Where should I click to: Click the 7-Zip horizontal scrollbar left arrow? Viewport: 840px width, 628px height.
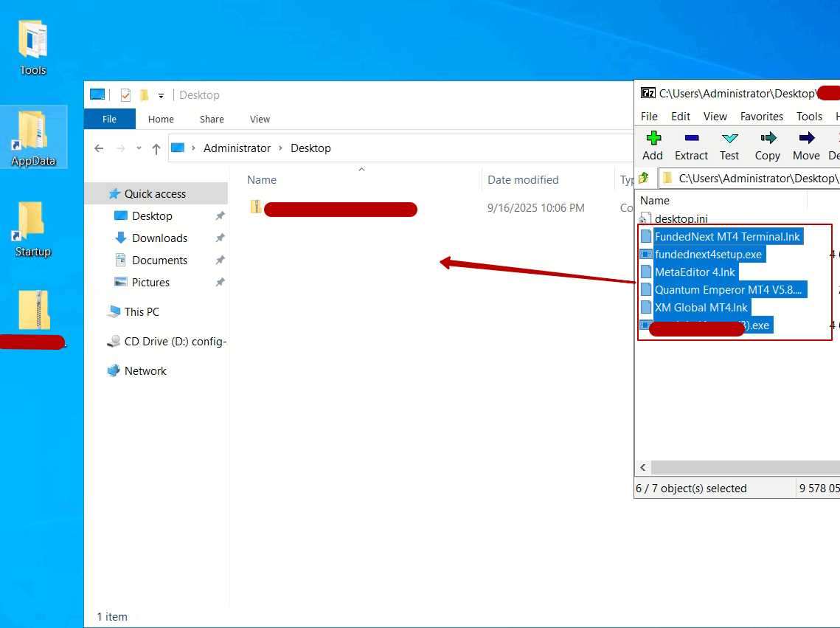[x=643, y=468]
